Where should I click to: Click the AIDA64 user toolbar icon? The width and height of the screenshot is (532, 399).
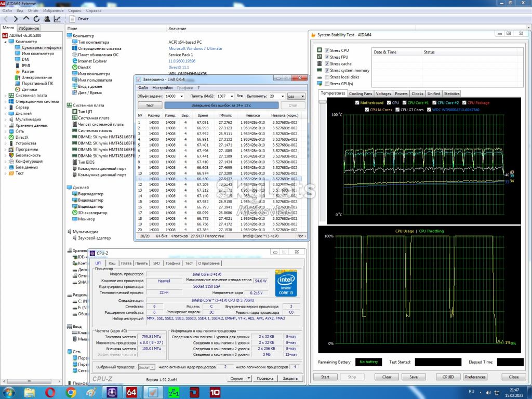(x=47, y=19)
